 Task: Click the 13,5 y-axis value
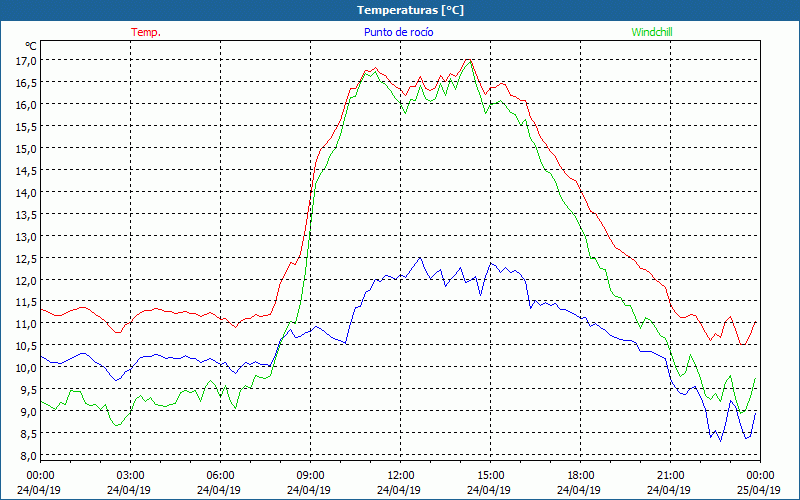coord(26,215)
